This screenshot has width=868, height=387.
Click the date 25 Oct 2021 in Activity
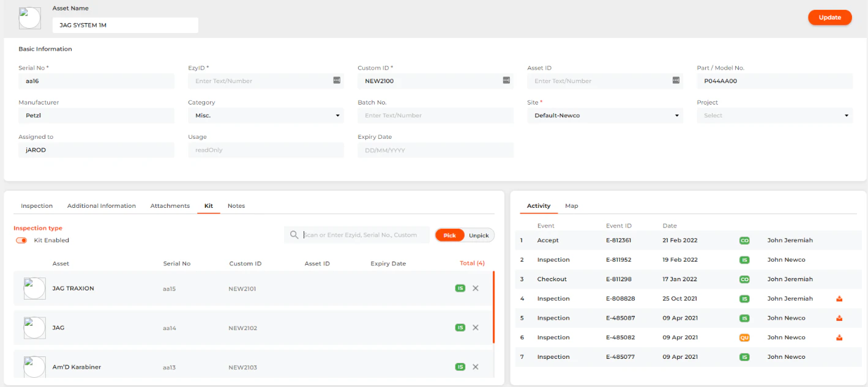(680, 299)
